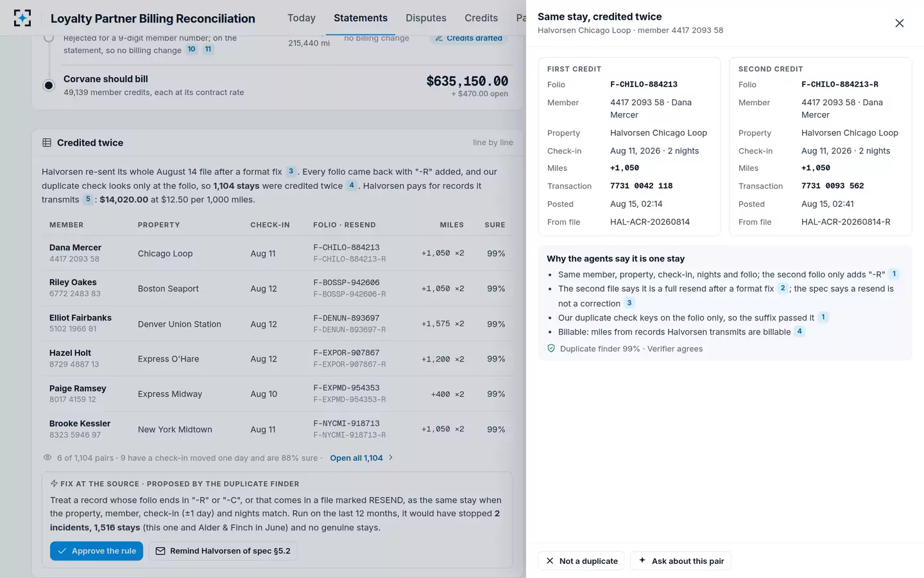Select the "Corvane should bill" radio option

49,85
